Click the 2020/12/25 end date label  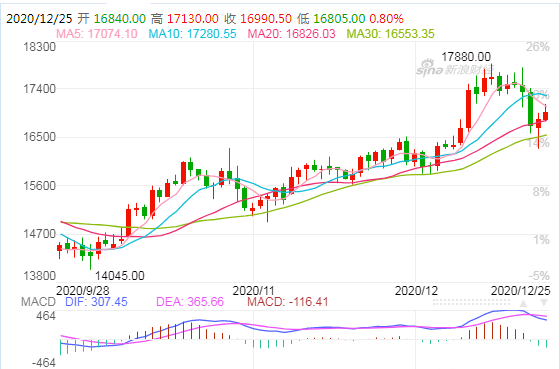tap(520, 290)
